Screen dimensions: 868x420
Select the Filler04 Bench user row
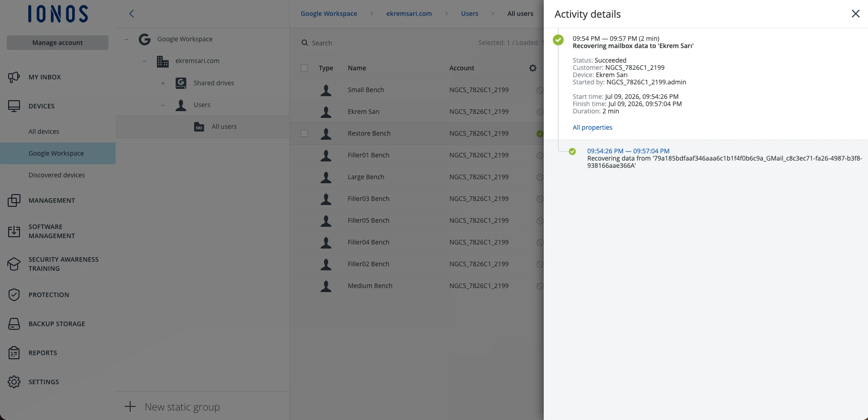point(416,242)
